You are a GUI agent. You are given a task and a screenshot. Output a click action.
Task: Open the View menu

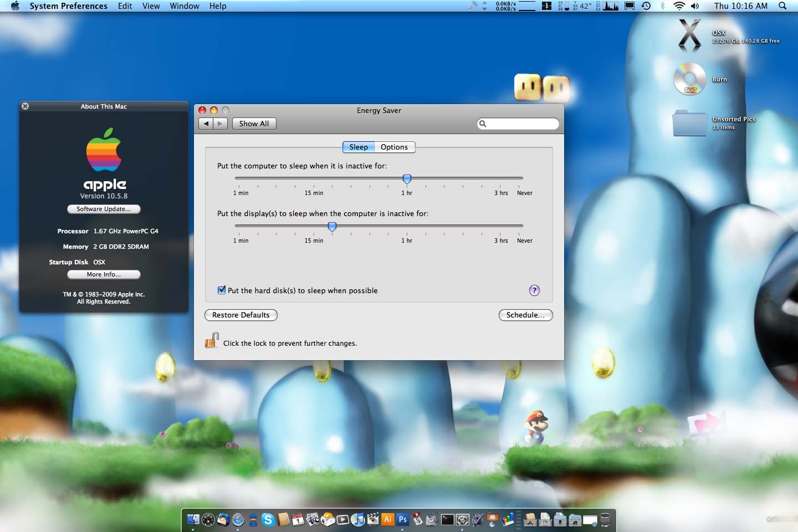pos(151,6)
